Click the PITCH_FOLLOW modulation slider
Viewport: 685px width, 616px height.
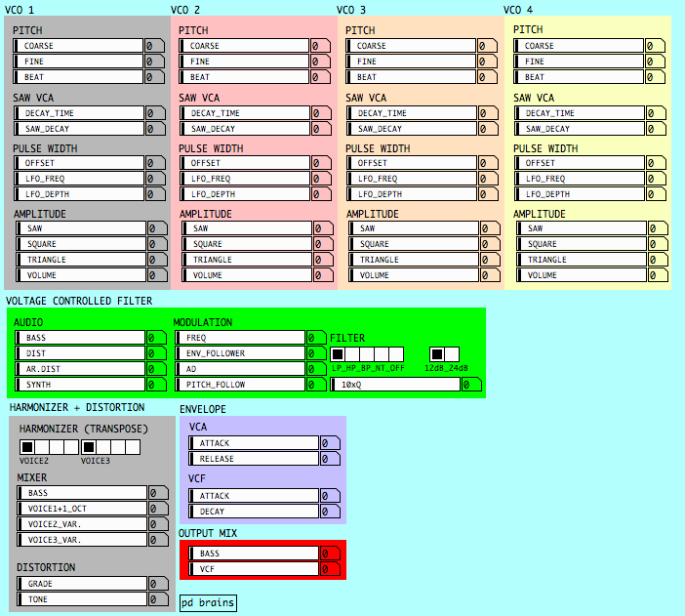point(240,385)
